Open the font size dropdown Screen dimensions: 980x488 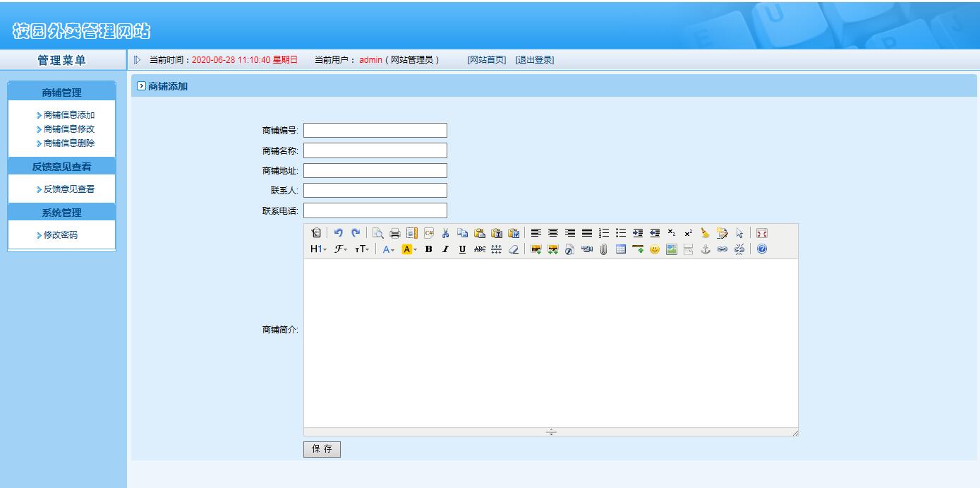[361, 249]
